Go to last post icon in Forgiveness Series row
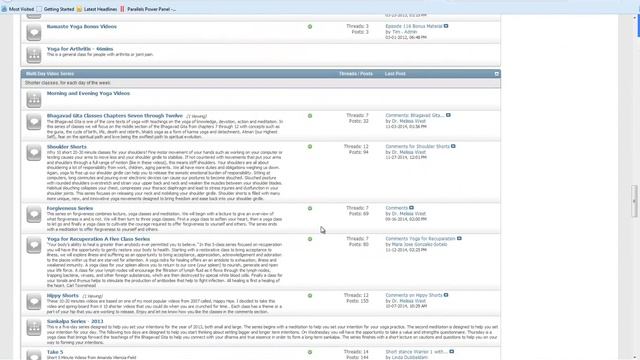This screenshot has height=360, width=640. tap(411, 208)
